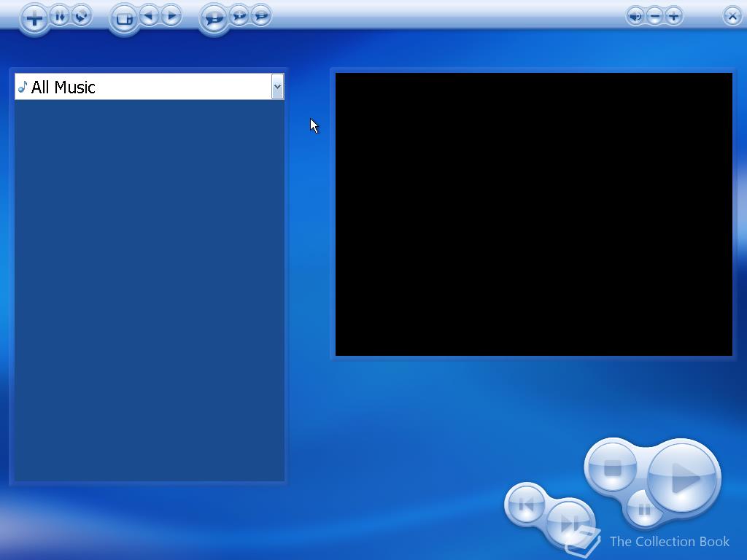Stop playback with the square button
747x560 pixels.
click(x=612, y=467)
